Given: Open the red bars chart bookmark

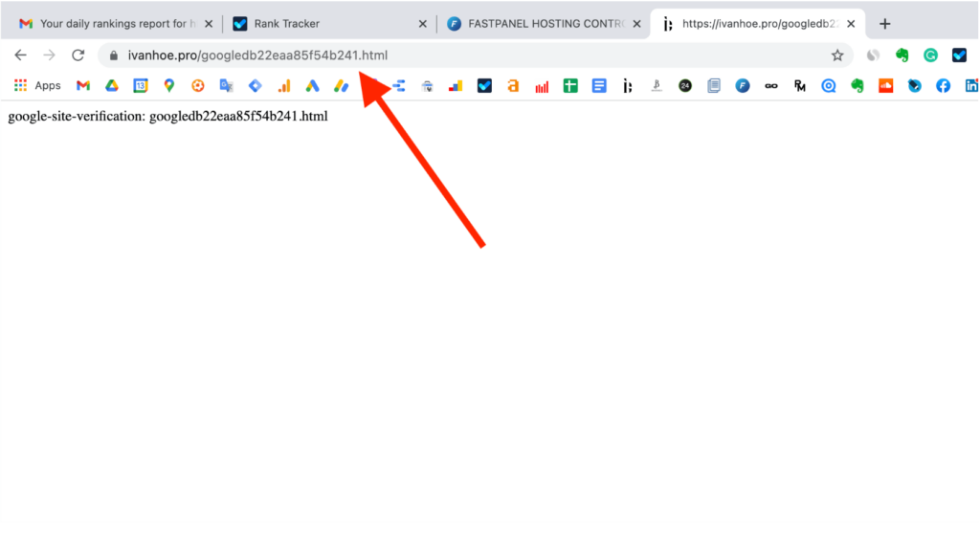Looking at the screenshot, I should click(x=542, y=85).
